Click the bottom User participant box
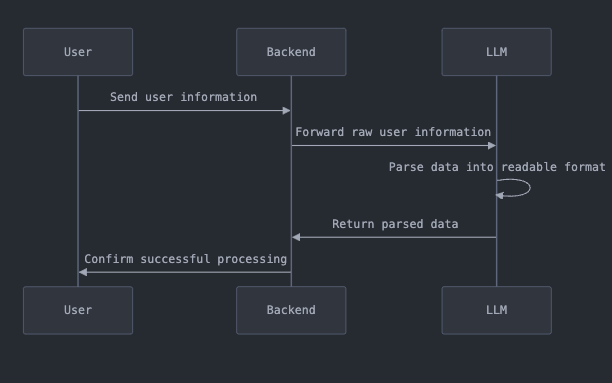612x383 pixels. (x=78, y=310)
